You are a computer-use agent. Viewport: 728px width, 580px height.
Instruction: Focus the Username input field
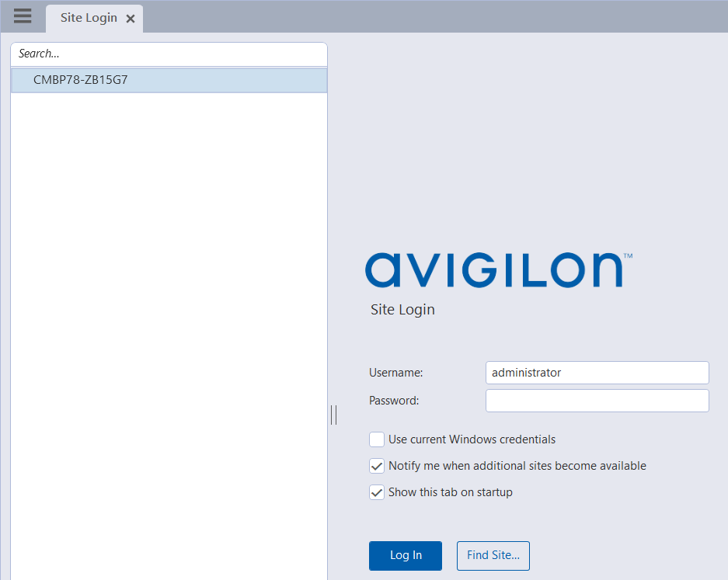tap(597, 373)
